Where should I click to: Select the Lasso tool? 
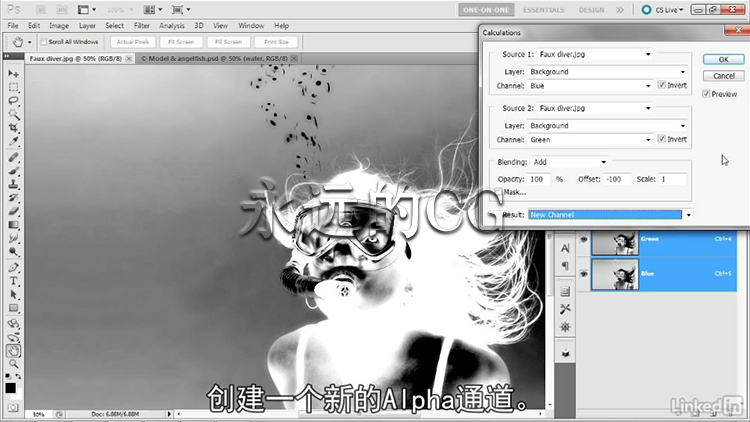click(x=13, y=100)
